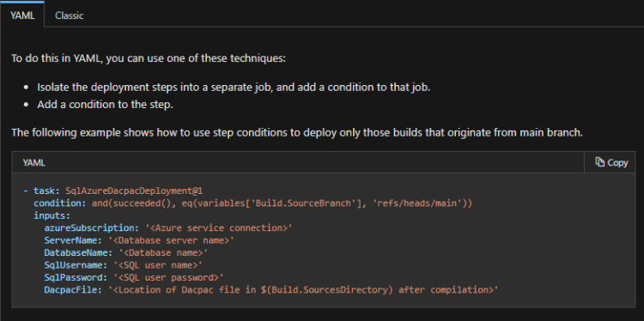Screen dimensions: 644x321
Task: Click the 'azureSubscription' code line
Action: click(168, 227)
